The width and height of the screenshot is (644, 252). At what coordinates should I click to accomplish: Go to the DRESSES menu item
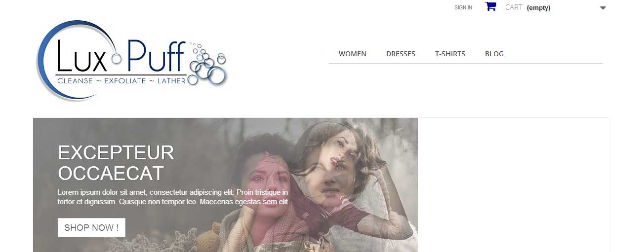401,54
